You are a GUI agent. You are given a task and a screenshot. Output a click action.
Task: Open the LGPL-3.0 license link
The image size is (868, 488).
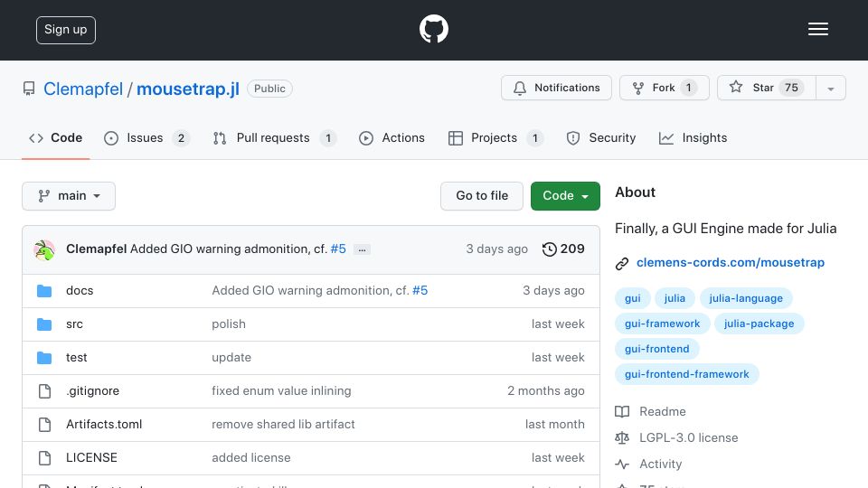pyautogui.click(x=689, y=437)
